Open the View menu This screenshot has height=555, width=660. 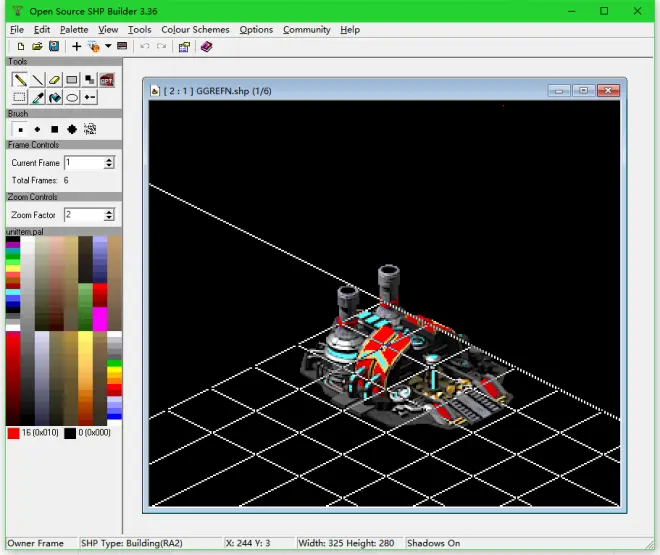108,30
